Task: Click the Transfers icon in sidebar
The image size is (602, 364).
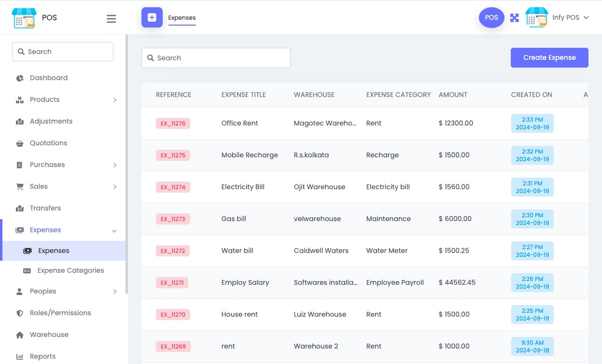Action: (x=20, y=209)
